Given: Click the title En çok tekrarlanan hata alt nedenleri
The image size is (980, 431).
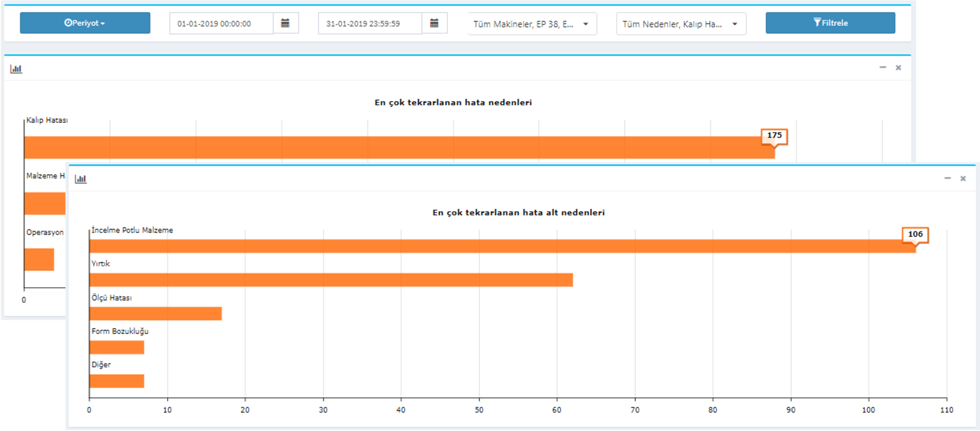Looking at the screenshot, I should [x=519, y=213].
